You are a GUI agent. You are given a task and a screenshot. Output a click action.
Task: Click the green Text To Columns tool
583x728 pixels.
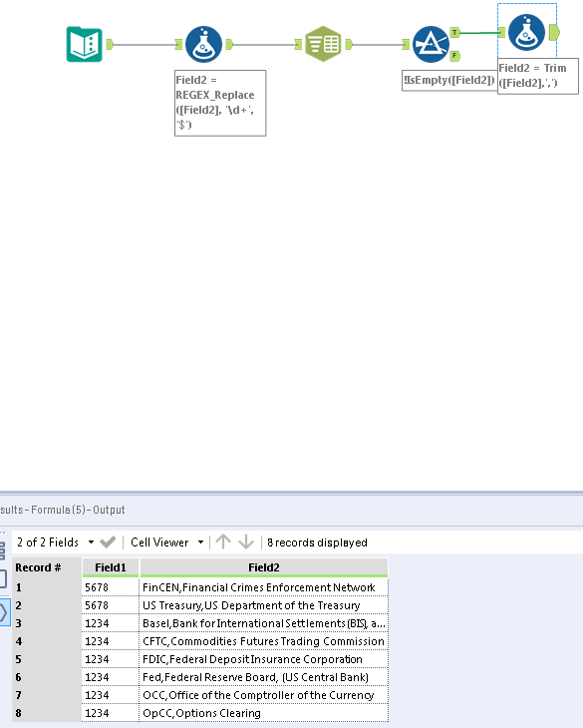click(x=323, y=44)
